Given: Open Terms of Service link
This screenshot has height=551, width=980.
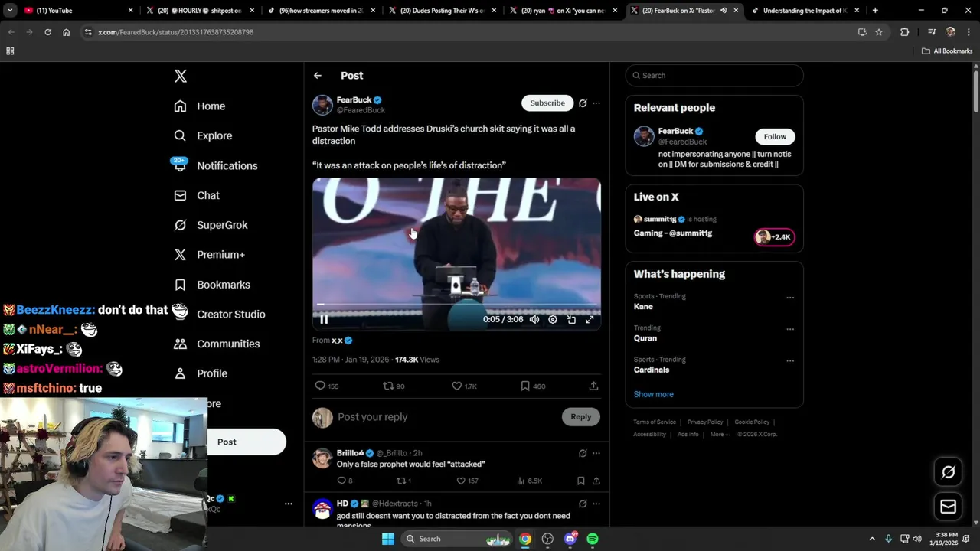Looking at the screenshot, I should click(x=655, y=422).
